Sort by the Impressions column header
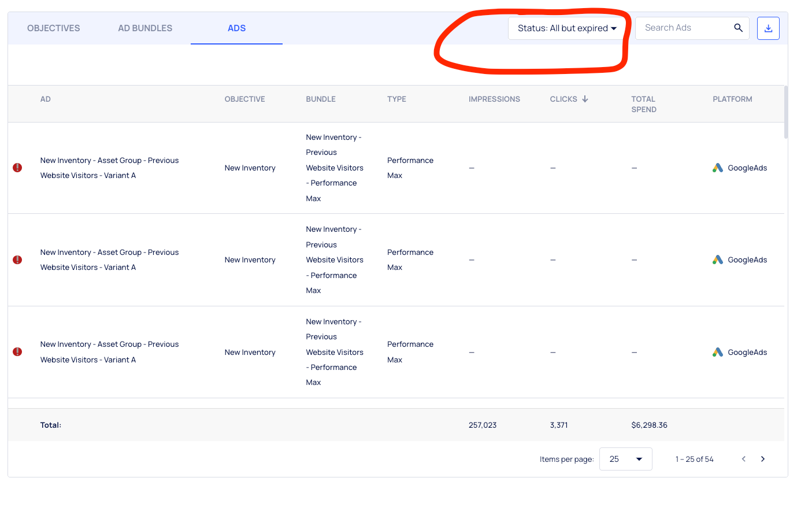 point(494,99)
